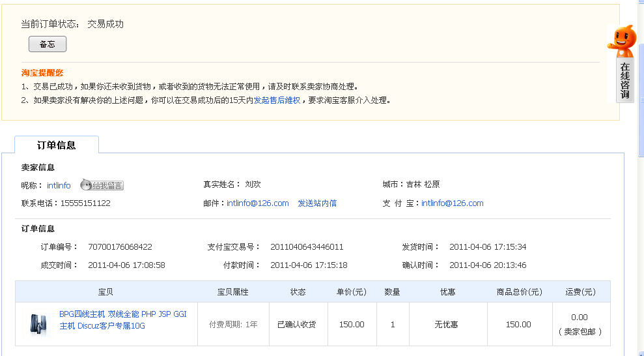This screenshot has height=356, width=644.
Task: Click order number 70700176068422
Action: click(120, 246)
